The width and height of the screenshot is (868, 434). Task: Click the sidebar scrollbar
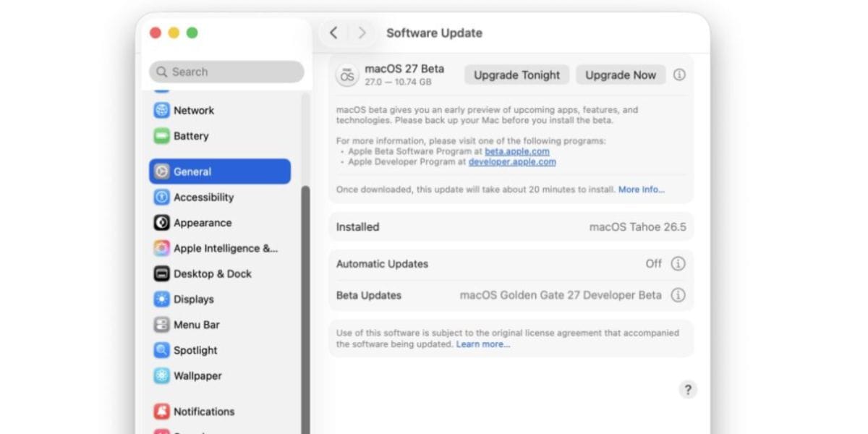(305, 310)
